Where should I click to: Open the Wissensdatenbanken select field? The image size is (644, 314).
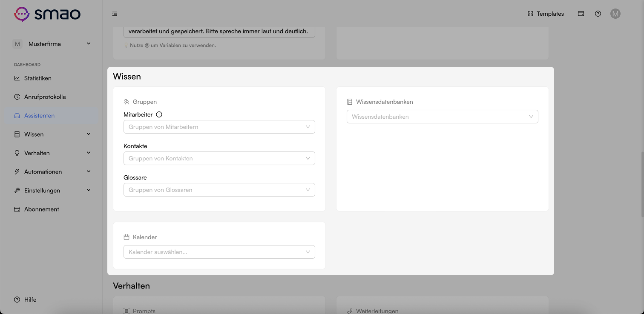pos(443,117)
